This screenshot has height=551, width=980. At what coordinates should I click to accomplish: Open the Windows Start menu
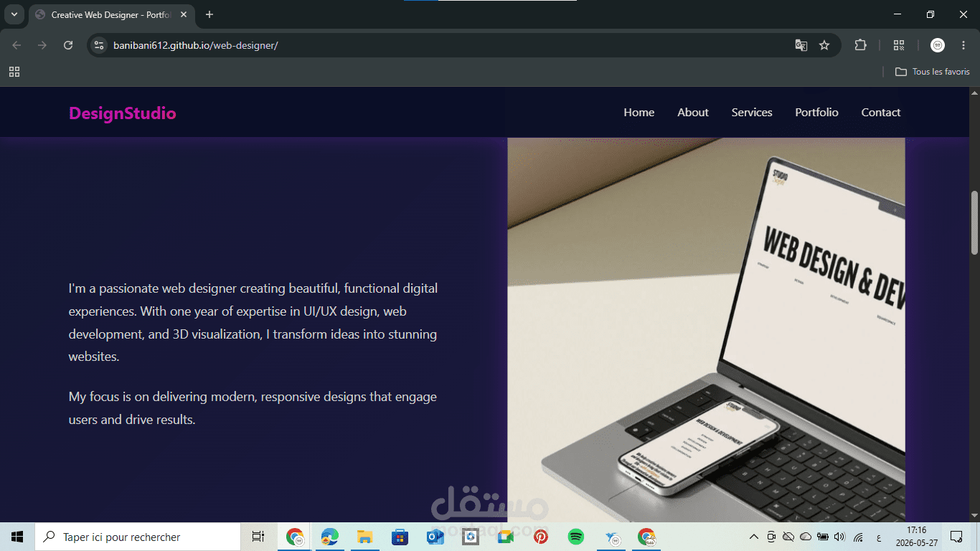tap(17, 537)
